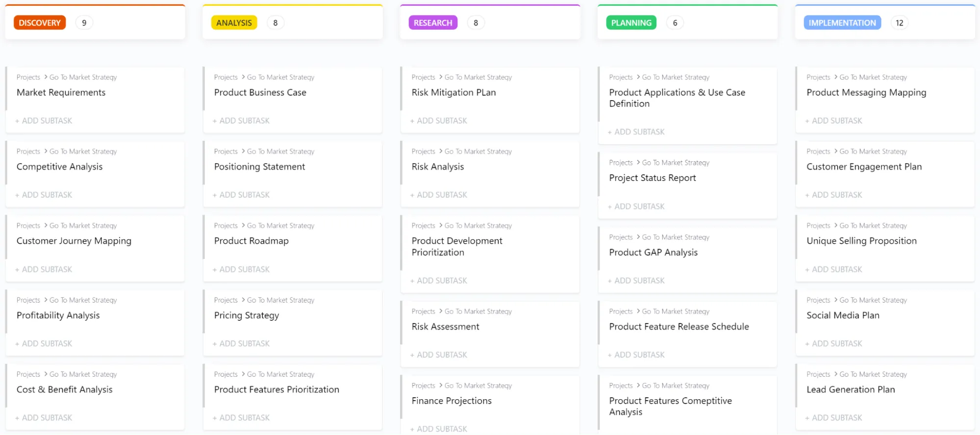Open the Pricing Strategy task
Screen dimensions: 980x435
coord(247,315)
